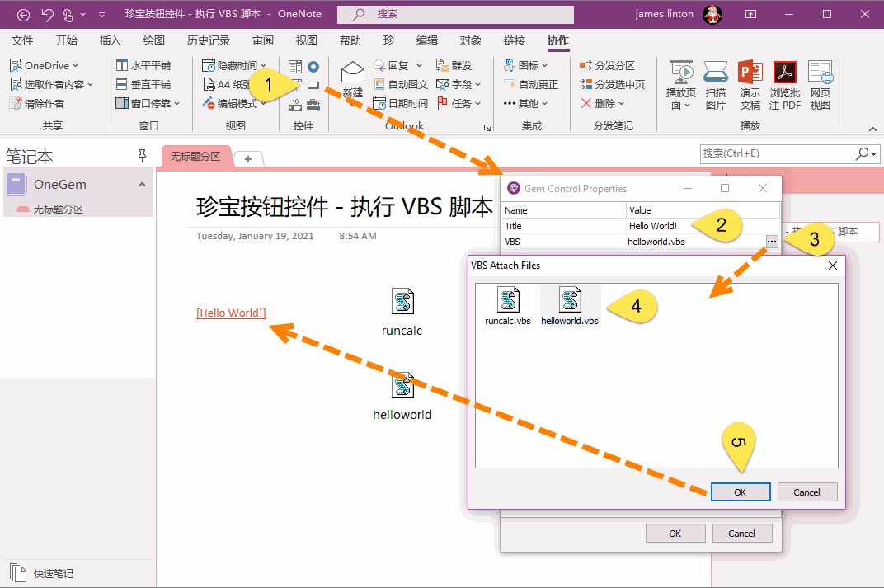The height and width of the screenshot is (588, 884).
Task: Open Ribbon Display Options in the title bar
Action: [x=751, y=14]
